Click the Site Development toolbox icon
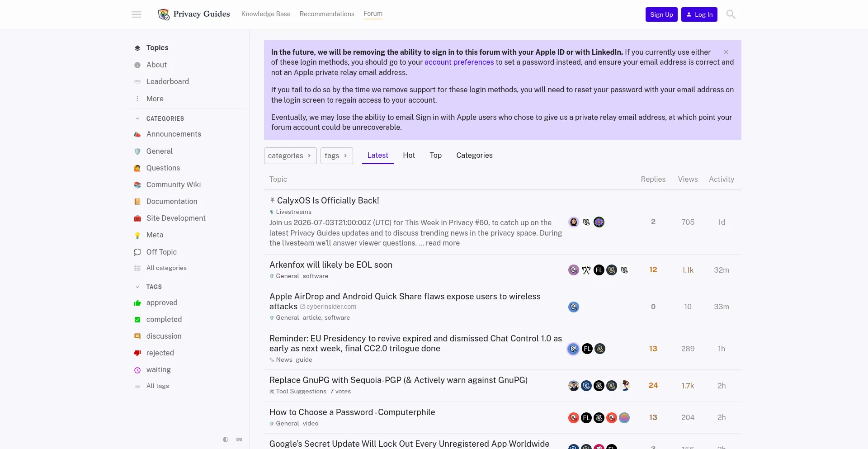 coord(137,218)
